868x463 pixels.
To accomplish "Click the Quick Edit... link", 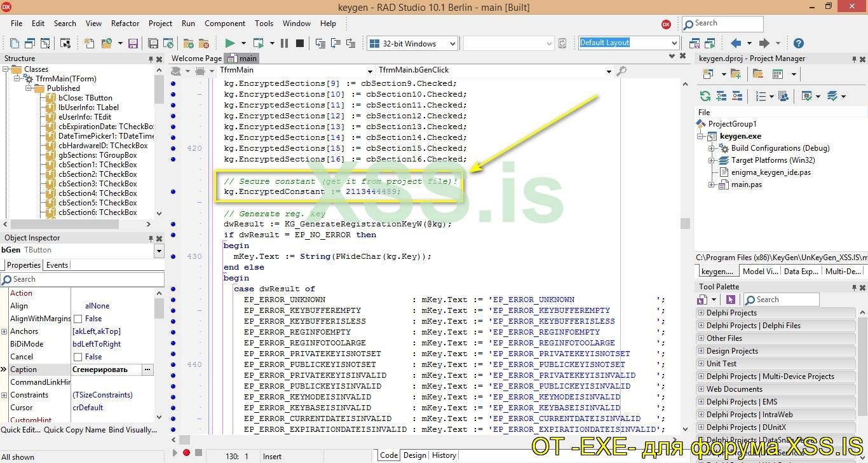I will point(21,430).
